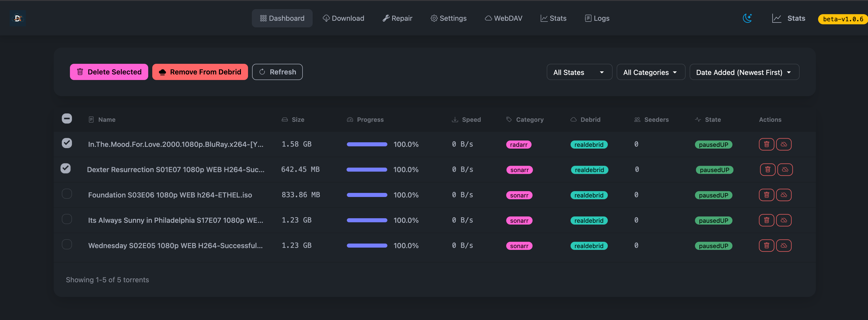Open the All Categories filter dropdown
The width and height of the screenshot is (868, 320).
pyautogui.click(x=651, y=72)
